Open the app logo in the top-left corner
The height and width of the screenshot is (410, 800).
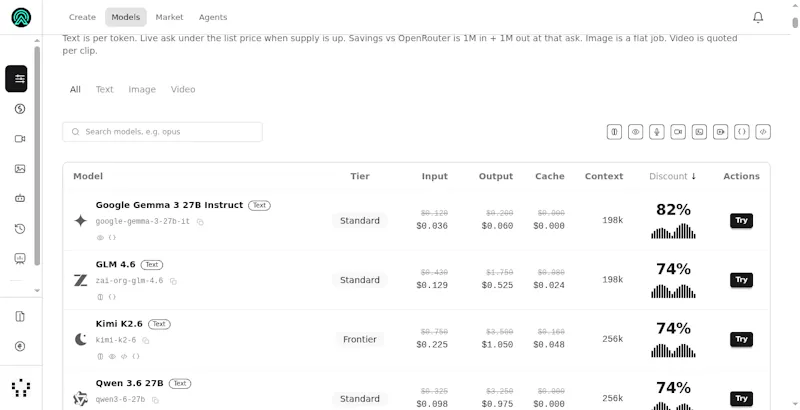tap(21, 17)
